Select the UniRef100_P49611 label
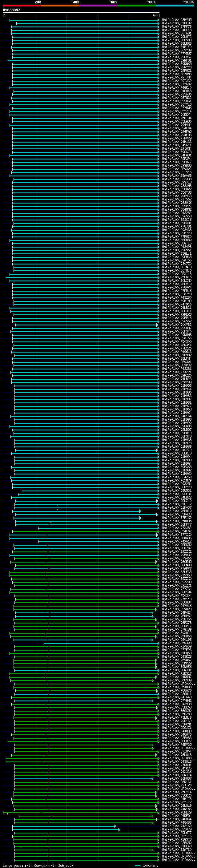Screen dimensions: 197x868 point(177,145)
